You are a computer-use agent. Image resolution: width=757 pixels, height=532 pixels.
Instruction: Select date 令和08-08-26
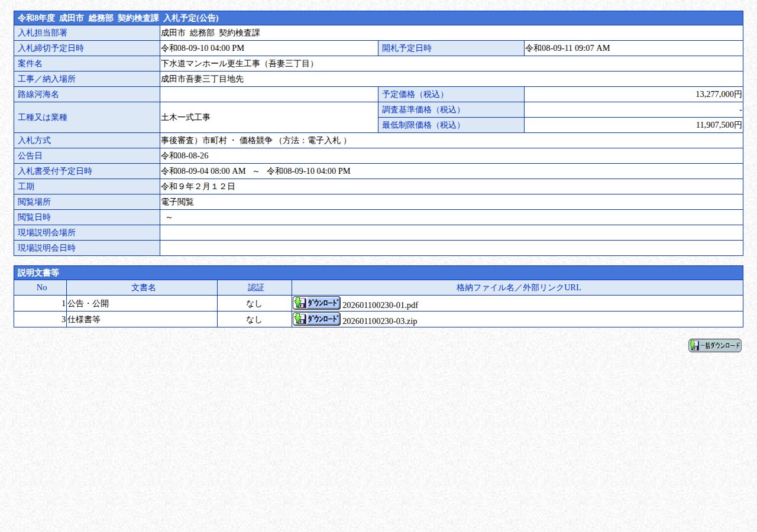tap(185, 156)
